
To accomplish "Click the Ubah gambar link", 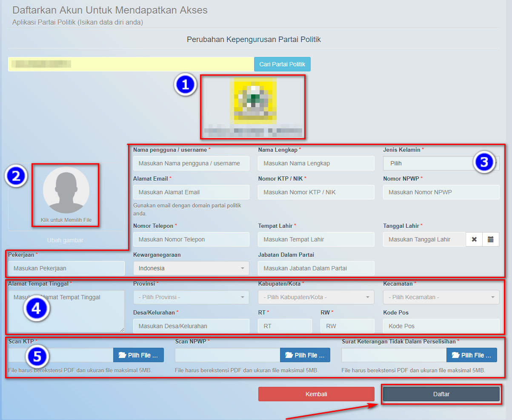I will click(65, 240).
